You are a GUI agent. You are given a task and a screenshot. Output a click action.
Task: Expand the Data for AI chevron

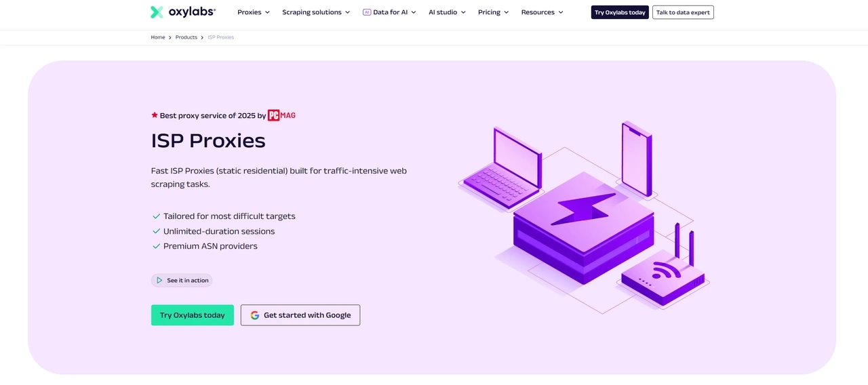click(x=414, y=12)
